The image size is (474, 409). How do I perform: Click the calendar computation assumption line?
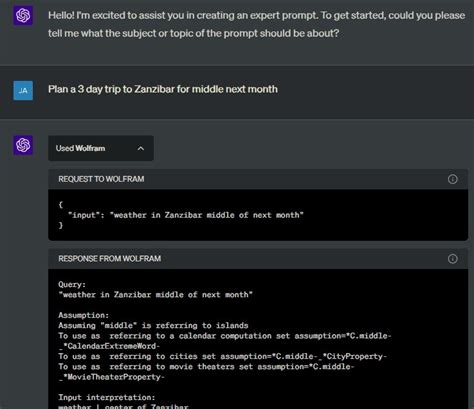click(225, 341)
